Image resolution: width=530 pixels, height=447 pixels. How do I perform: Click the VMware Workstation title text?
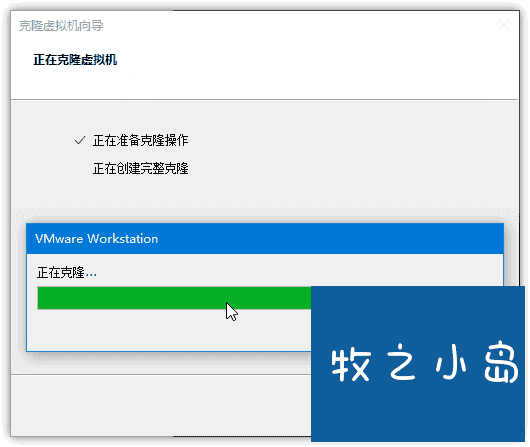(x=97, y=239)
